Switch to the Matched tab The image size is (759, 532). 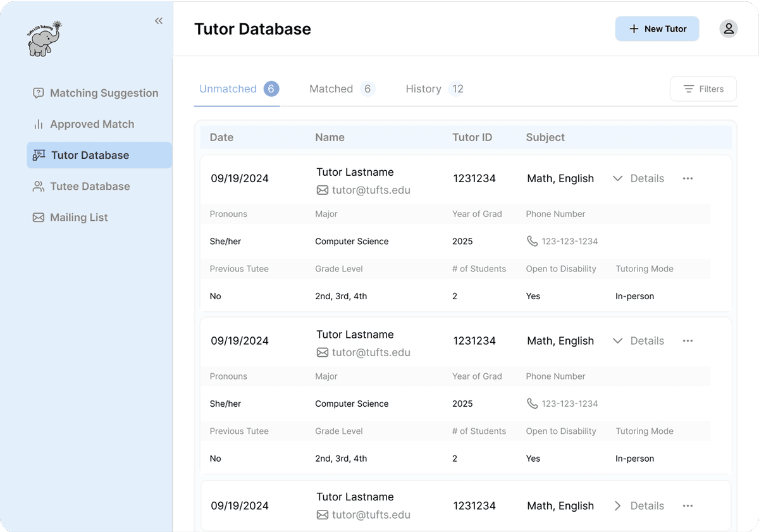pos(342,89)
